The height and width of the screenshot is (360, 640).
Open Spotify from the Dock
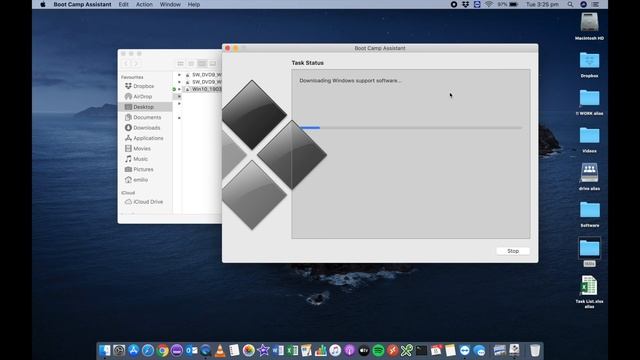tap(378, 350)
